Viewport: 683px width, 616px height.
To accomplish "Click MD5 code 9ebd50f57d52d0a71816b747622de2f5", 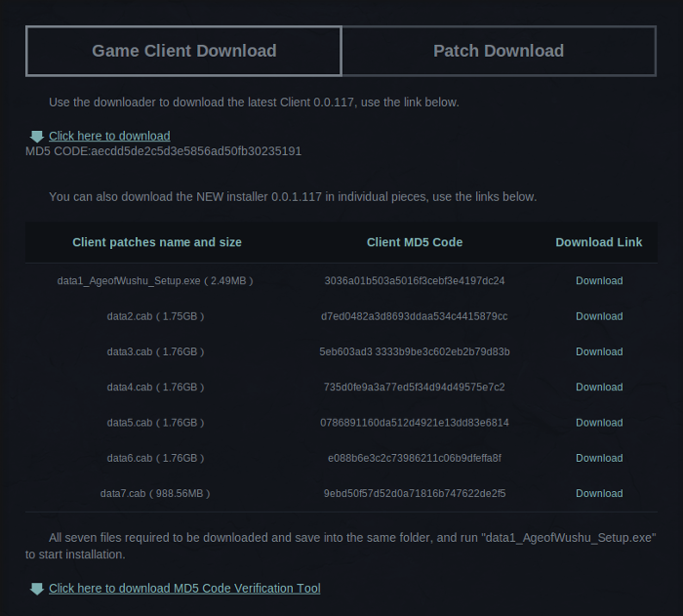I will click(415, 494).
